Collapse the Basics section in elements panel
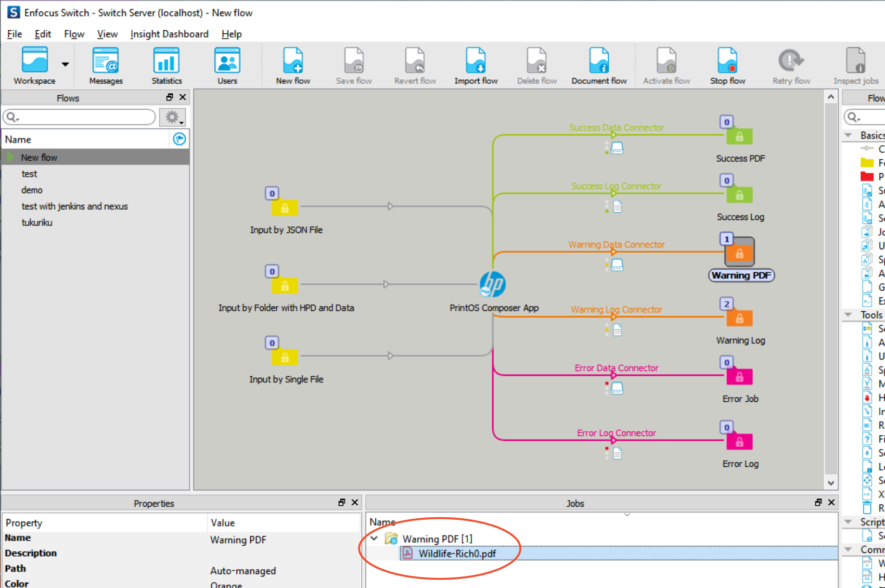The width and height of the screenshot is (885, 588). pos(848,135)
